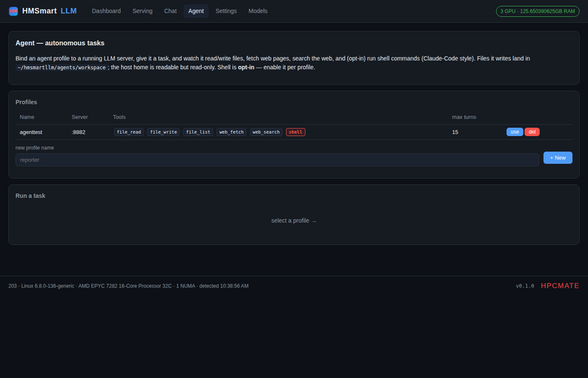Click the file_write tool tag
588x378 pixels.
pos(163,132)
